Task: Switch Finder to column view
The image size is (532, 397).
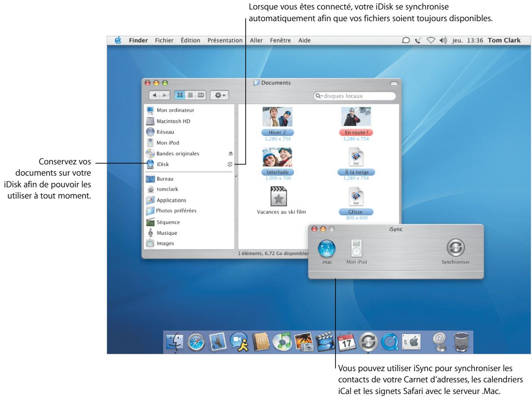Action: tap(201, 95)
